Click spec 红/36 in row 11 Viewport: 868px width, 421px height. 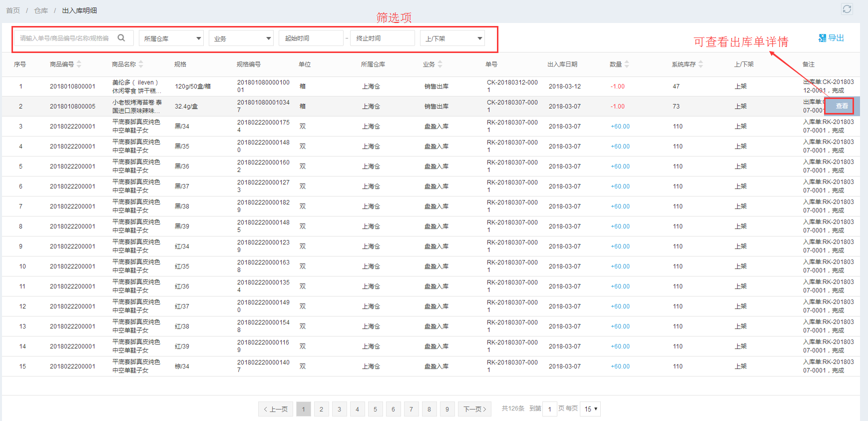click(x=182, y=286)
